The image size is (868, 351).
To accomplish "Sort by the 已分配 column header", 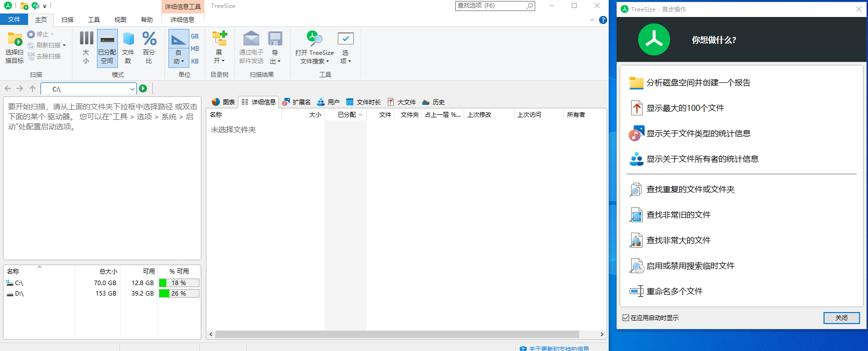I will tap(346, 115).
